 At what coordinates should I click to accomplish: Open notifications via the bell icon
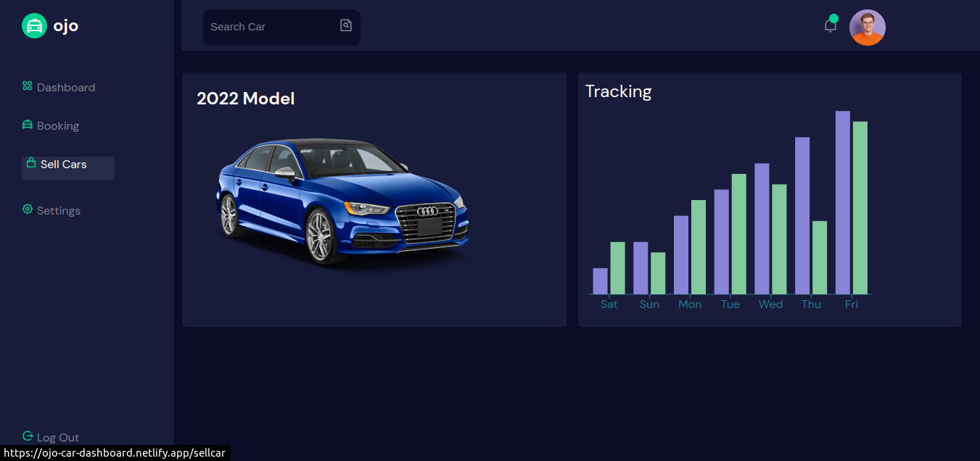[831, 25]
